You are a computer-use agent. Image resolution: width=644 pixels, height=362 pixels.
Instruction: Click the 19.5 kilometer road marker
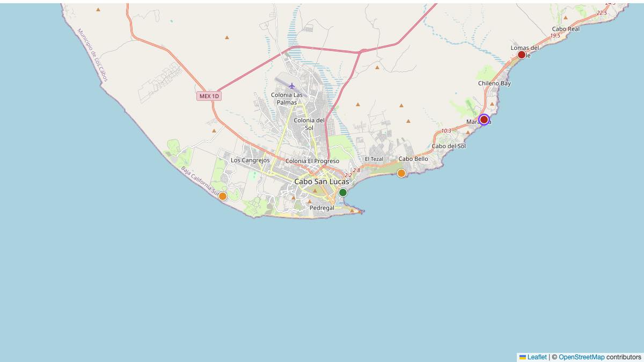[x=555, y=36]
